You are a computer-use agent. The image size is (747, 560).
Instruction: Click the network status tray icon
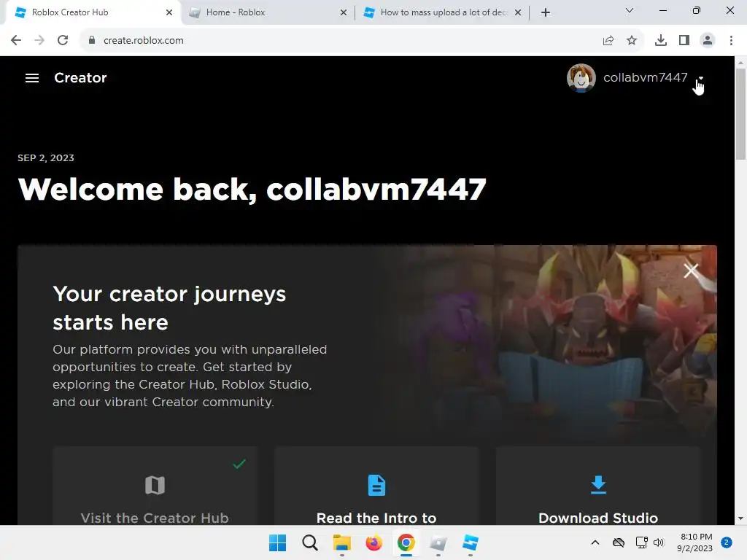[x=641, y=542]
